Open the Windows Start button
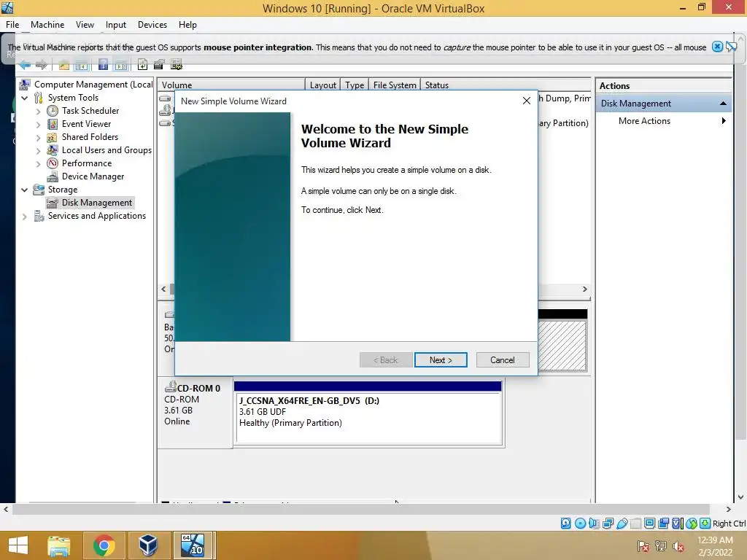 tap(18, 545)
